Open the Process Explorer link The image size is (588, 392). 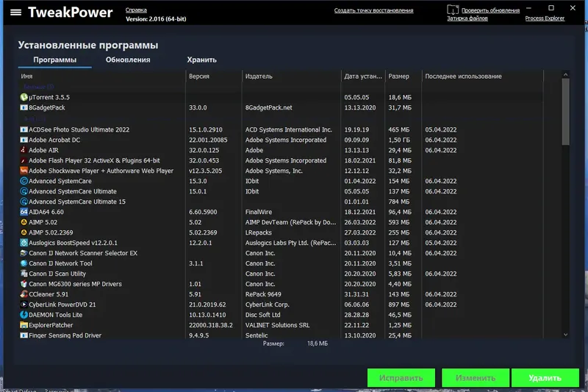point(545,18)
